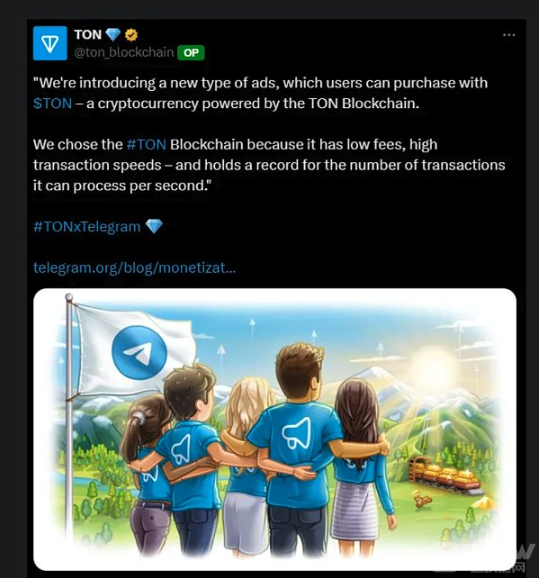Open the #TON hashtag
Screen dimensions: 539x578
coord(146,144)
